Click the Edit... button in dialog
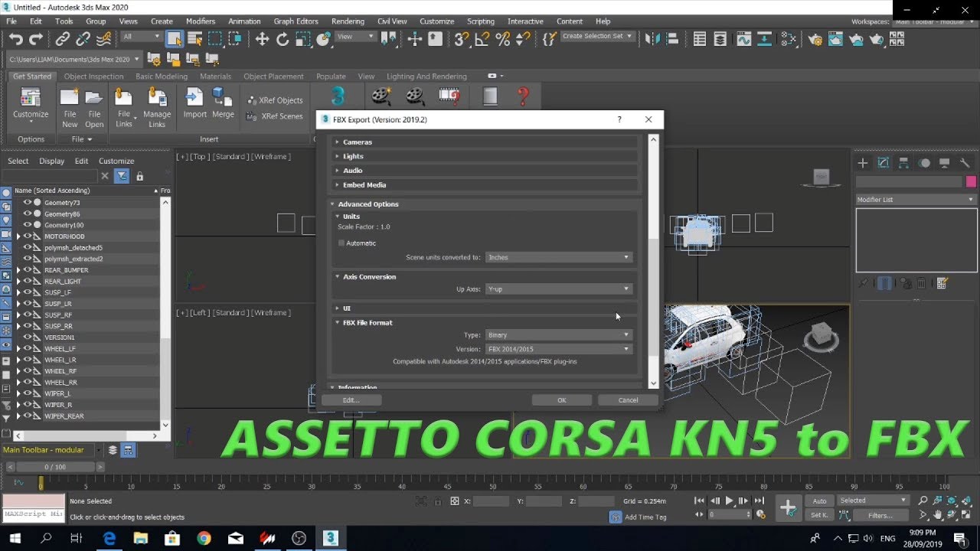 point(351,400)
